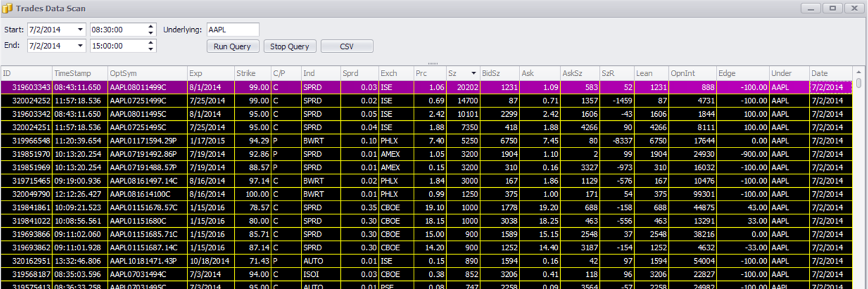
Task: Sort by the TimeStamp column header
Action: 80,73
